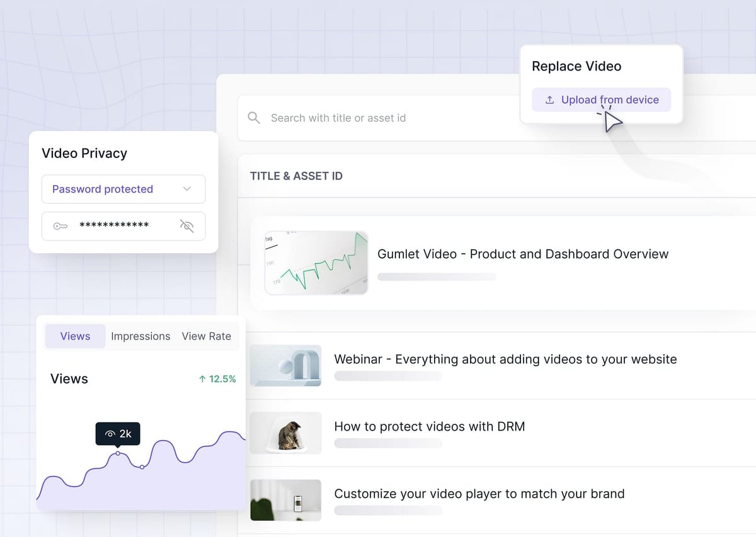756x537 pixels.
Task: Click the key icon in the password field
Action: click(60, 226)
